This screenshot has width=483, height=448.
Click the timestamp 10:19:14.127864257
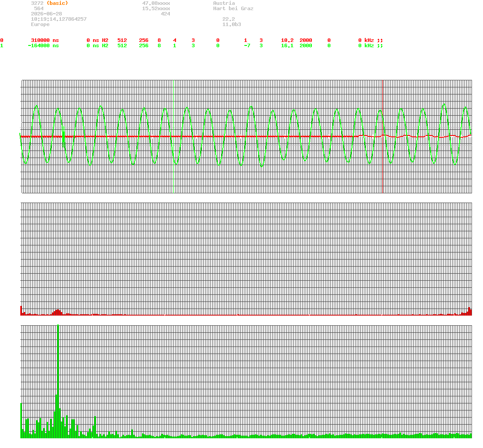pyautogui.click(x=59, y=19)
